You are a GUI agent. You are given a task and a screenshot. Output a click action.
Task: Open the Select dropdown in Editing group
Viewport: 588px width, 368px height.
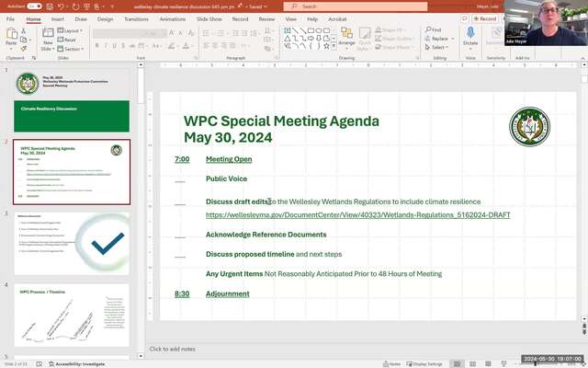(437, 48)
